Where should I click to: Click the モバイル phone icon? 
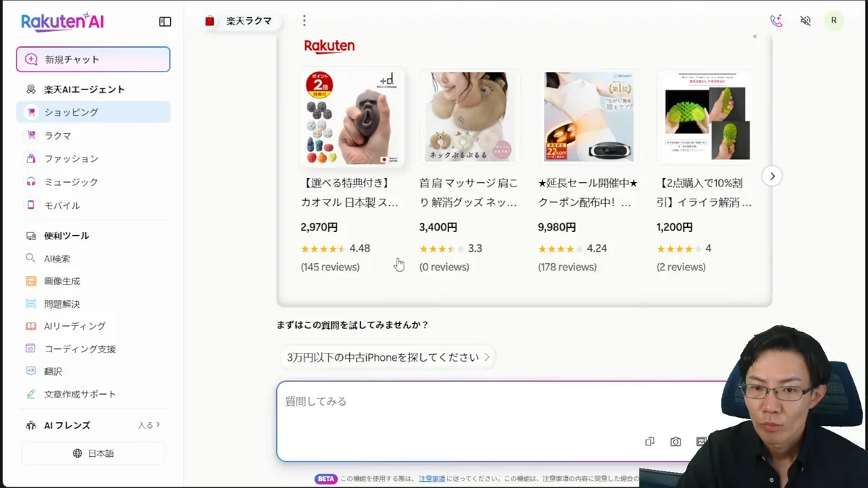[x=30, y=205]
